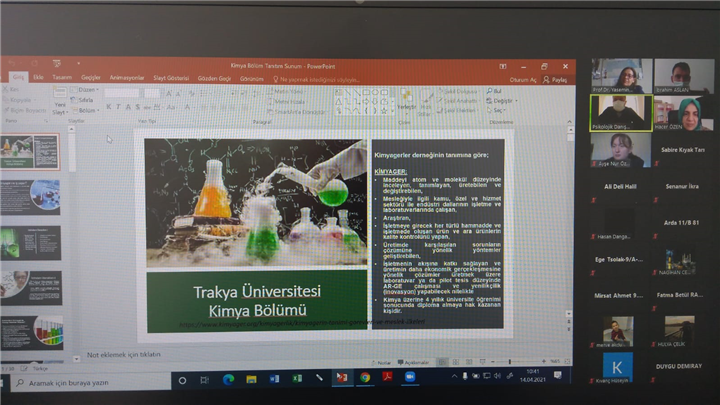Open the Giriş ribbon tab

coord(18,77)
